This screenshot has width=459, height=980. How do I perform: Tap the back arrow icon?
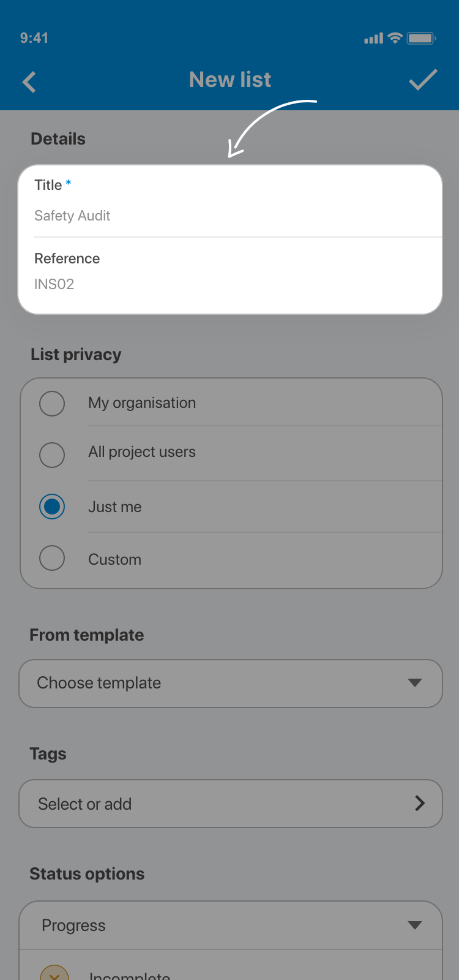(x=29, y=82)
